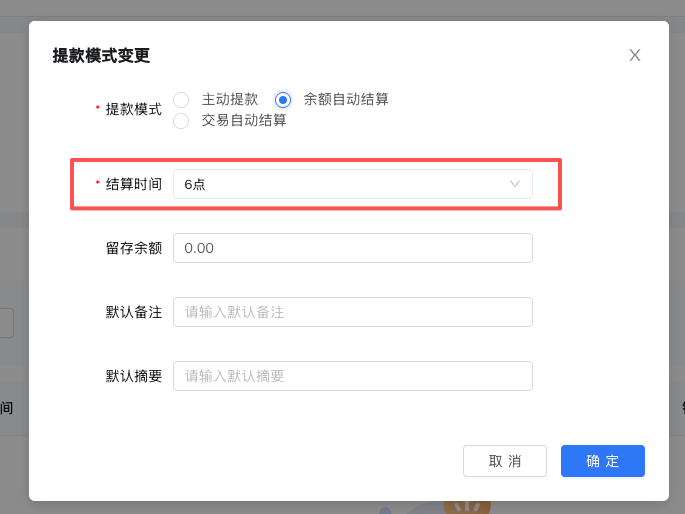Select the 余额自动结算 radio button
The image size is (685, 514).
point(283,100)
